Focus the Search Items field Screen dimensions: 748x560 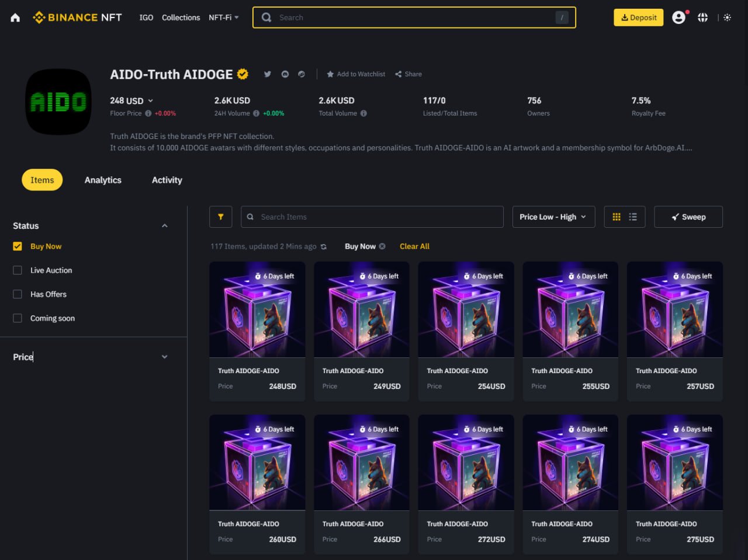[372, 217]
